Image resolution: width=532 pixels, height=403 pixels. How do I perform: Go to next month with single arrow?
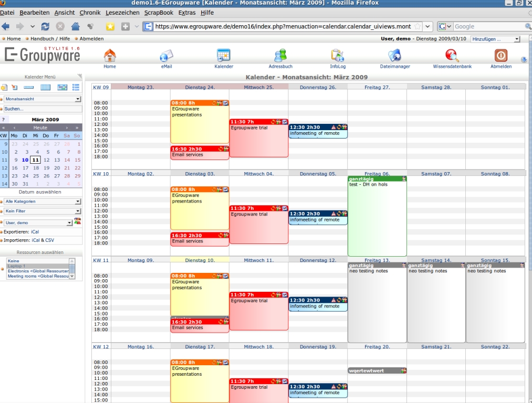(67, 128)
